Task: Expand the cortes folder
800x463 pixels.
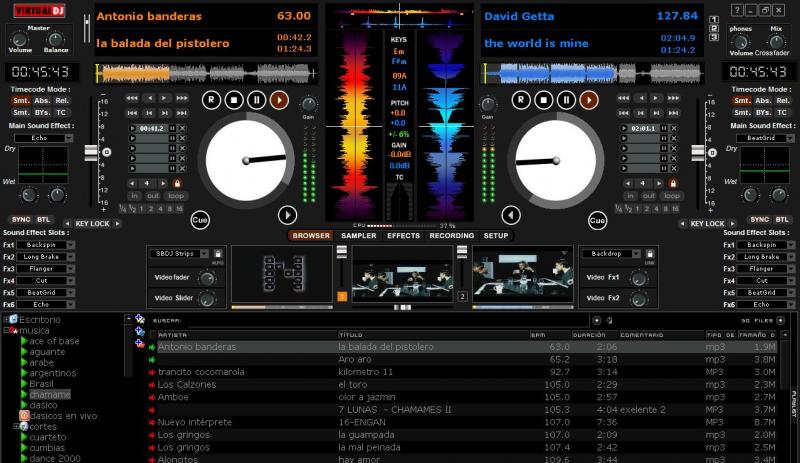Action: pyautogui.click(x=16, y=426)
